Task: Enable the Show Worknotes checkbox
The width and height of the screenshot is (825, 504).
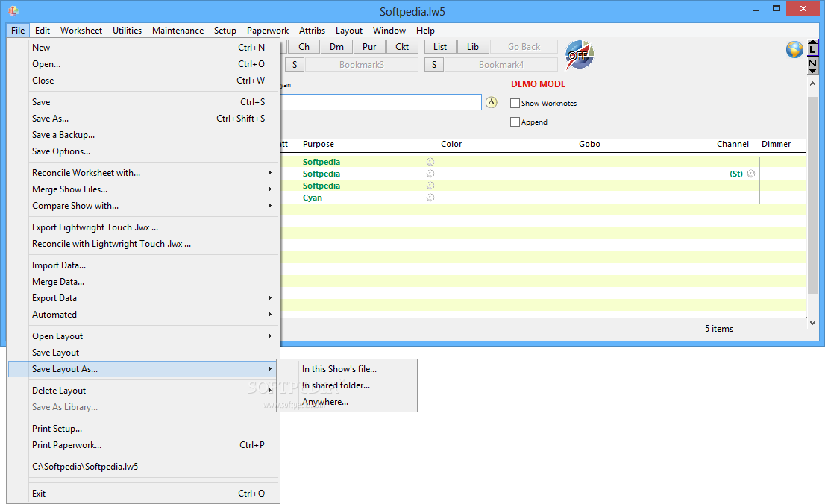Action: coord(515,103)
